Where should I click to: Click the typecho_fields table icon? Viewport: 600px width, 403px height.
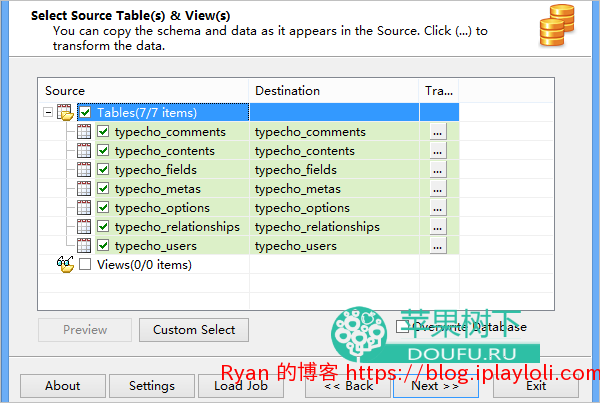(x=84, y=170)
